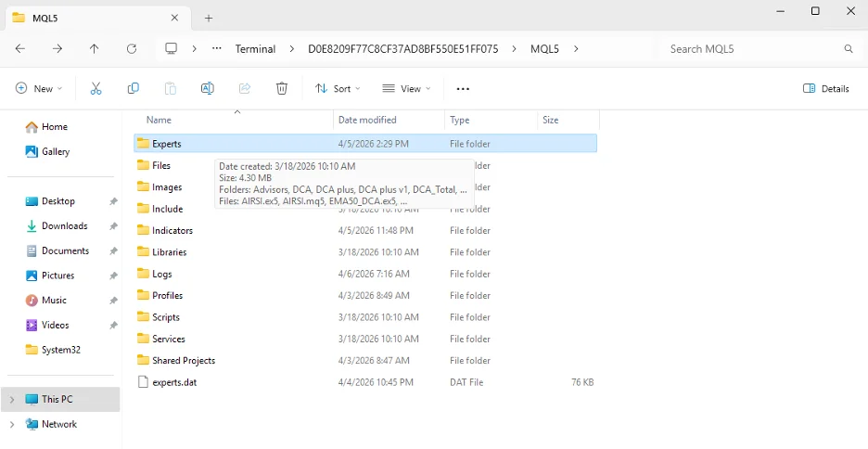Open the View dropdown menu

pos(406,88)
